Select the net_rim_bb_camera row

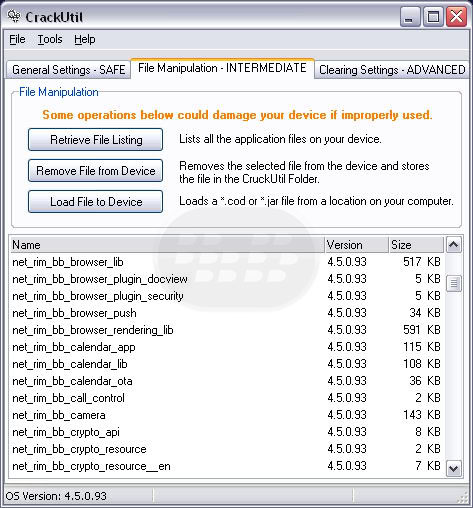pyautogui.click(x=227, y=415)
